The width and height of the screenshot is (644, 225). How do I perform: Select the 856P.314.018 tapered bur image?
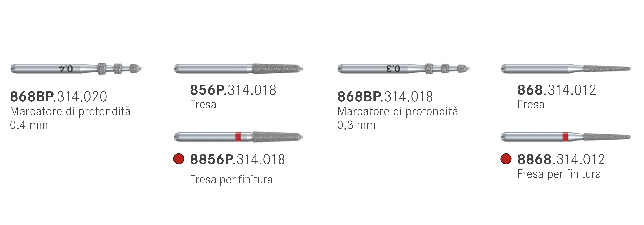coord(239,69)
